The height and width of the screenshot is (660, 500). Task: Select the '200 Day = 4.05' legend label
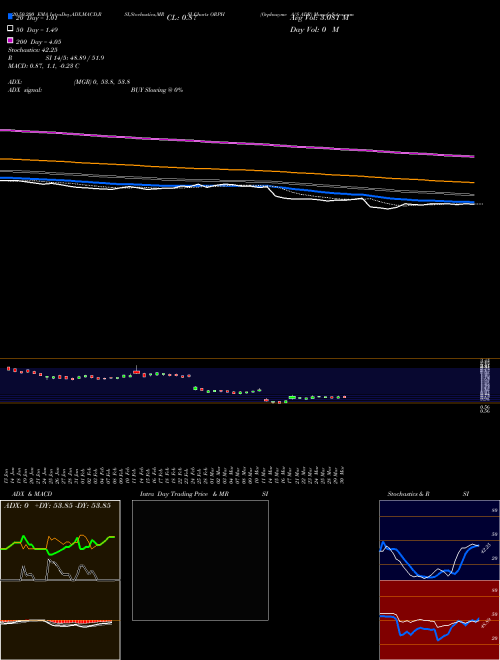39,42
